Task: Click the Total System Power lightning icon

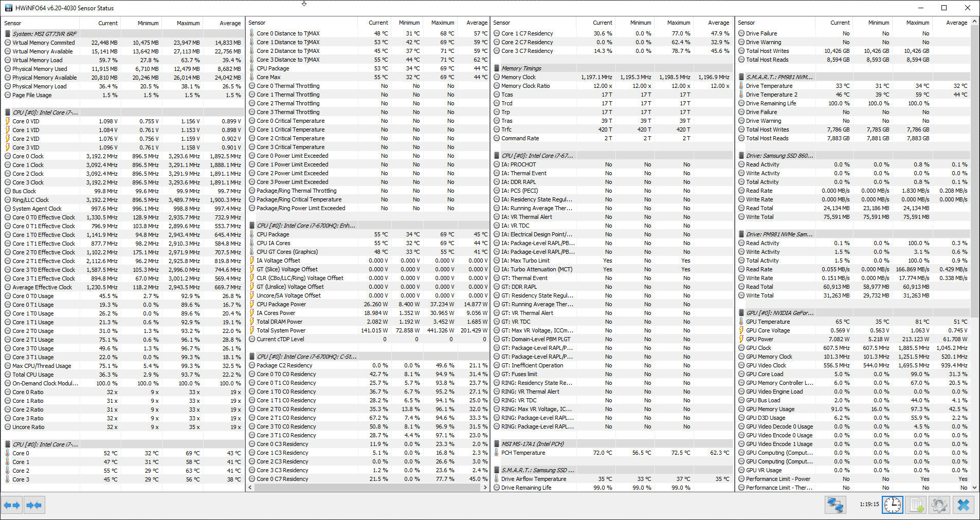Action: click(252, 330)
